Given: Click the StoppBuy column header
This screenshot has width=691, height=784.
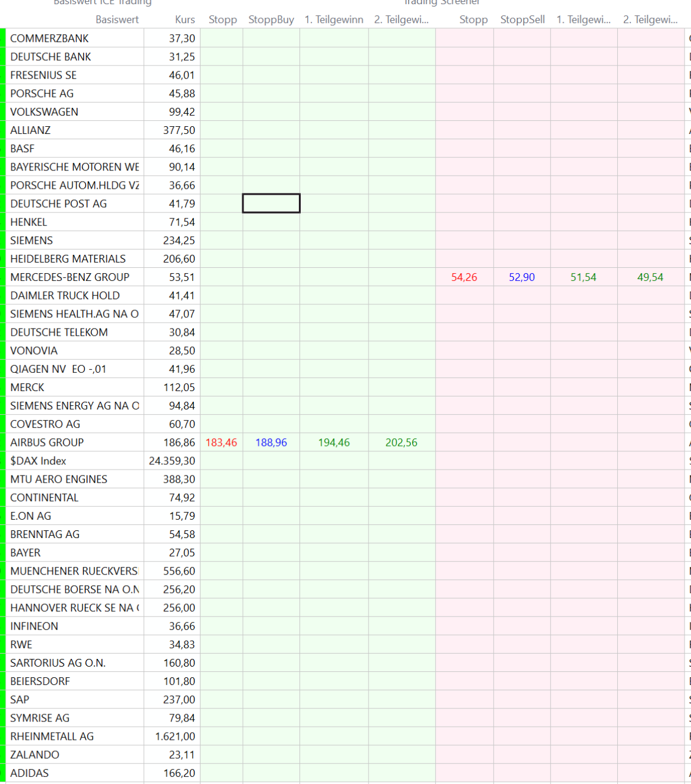Looking at the screenshot, I should pyautogui.click(x=271, y=19).
